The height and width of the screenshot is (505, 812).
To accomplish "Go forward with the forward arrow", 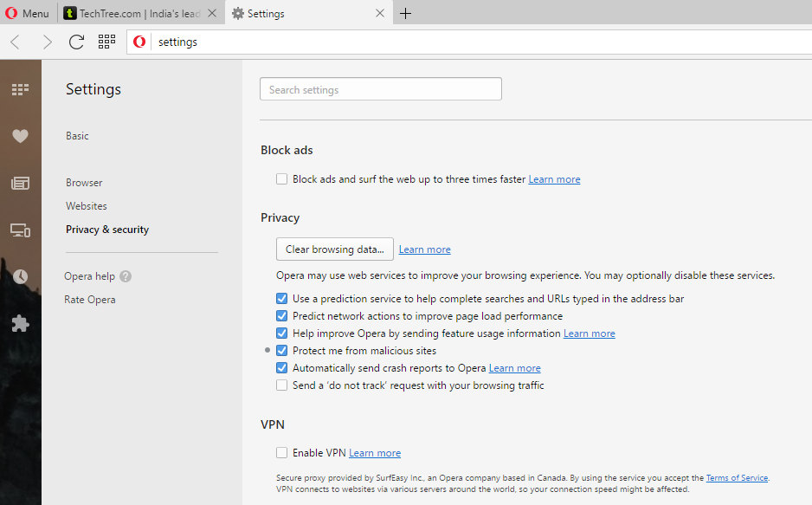I will click(x=47, y=42).
